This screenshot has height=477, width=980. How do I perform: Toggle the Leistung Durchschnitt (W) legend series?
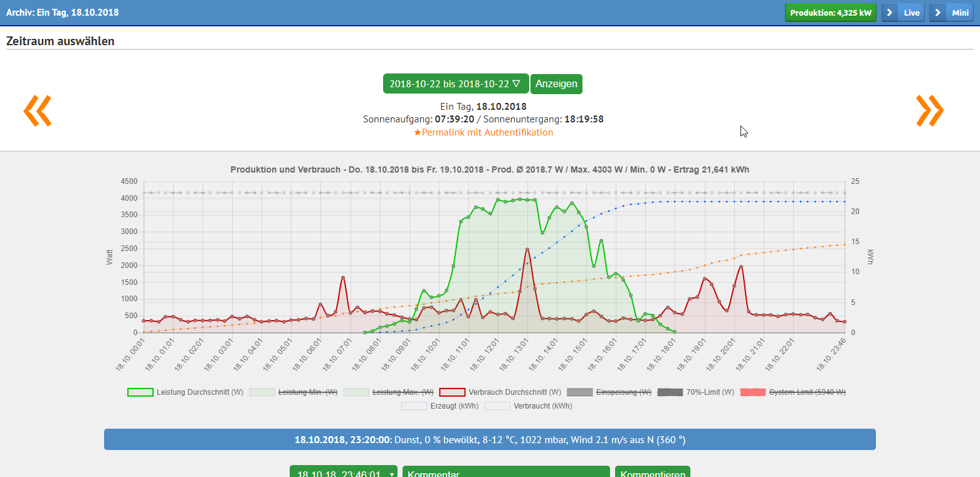coord(185,392)
